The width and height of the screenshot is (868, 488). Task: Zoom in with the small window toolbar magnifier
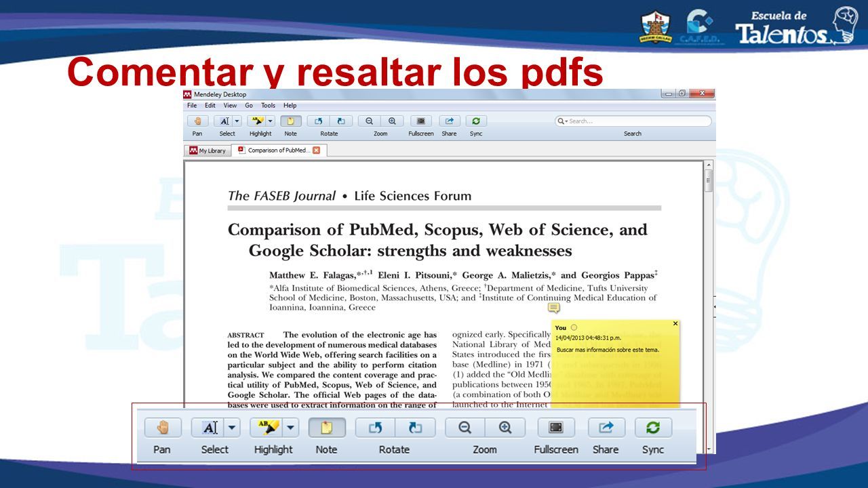coord(391,121)
